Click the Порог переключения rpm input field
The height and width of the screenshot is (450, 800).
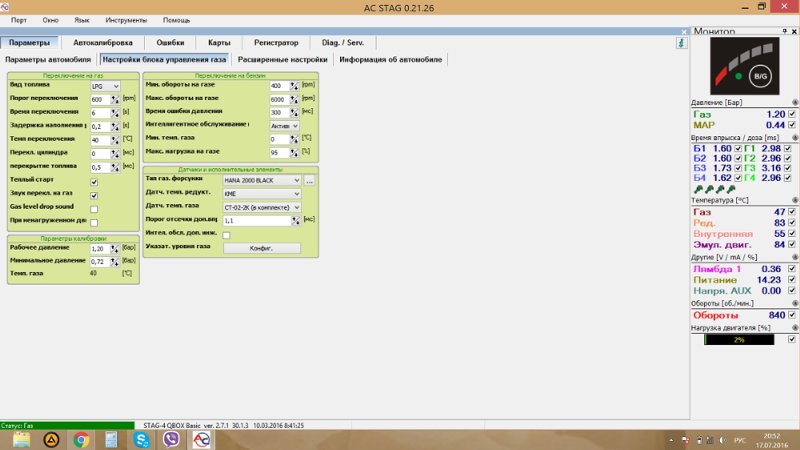pyautogui.click(x=104, y=100)
